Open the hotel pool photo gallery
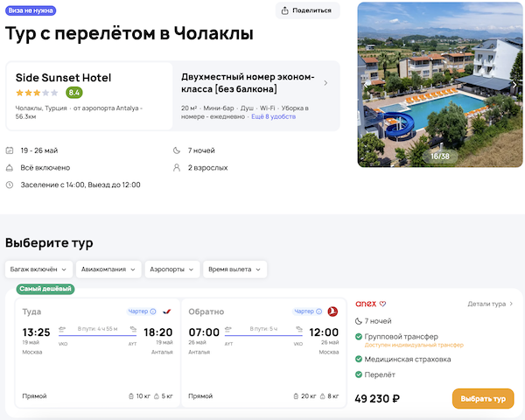Image resolution: width=525 pixels, height=420 pixels. tap(438, 84)
